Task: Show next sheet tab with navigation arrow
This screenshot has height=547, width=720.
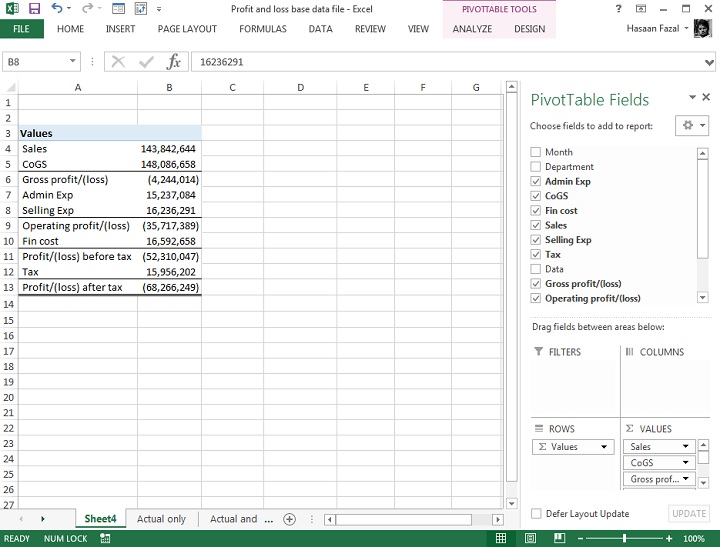Action: click(43, 519)
